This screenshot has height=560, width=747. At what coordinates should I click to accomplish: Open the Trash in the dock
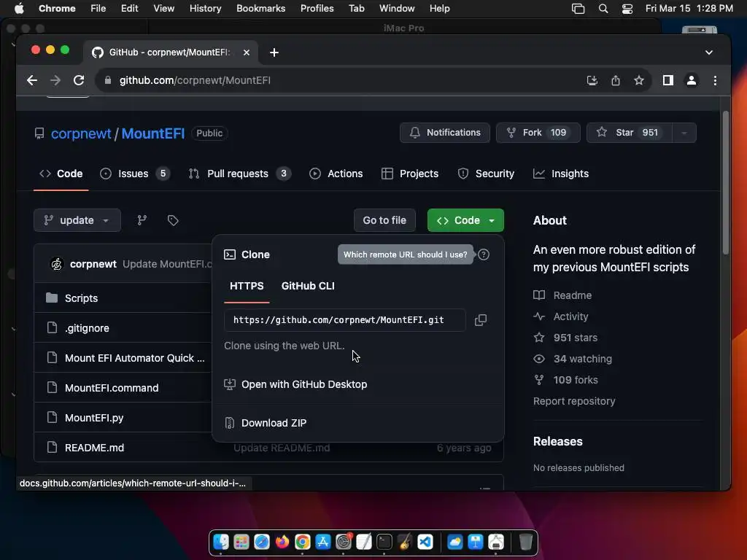coord(525,542)
